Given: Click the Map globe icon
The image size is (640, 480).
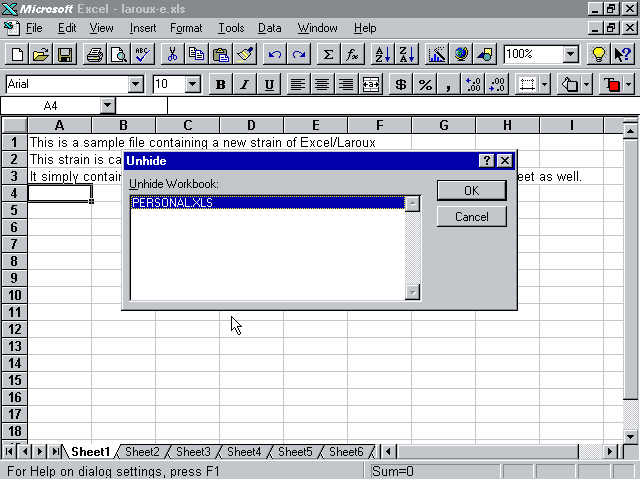Looking at the screenshot, I should coord(460,54).
